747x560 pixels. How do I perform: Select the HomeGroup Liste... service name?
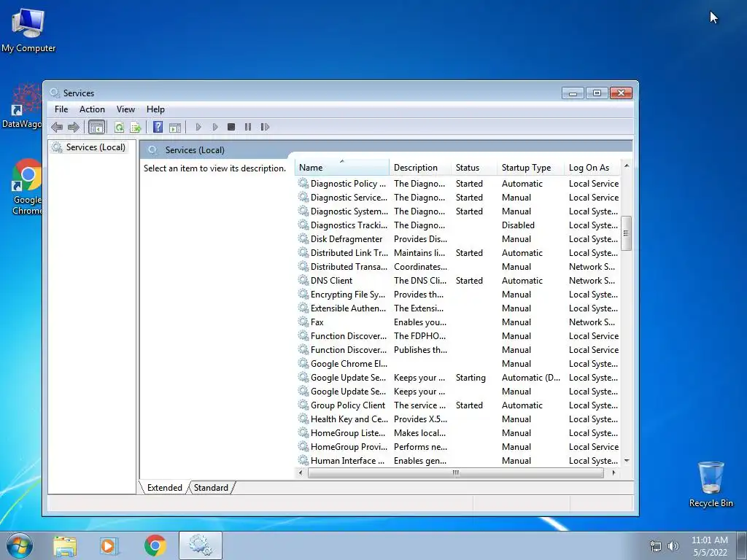point(348,432)
